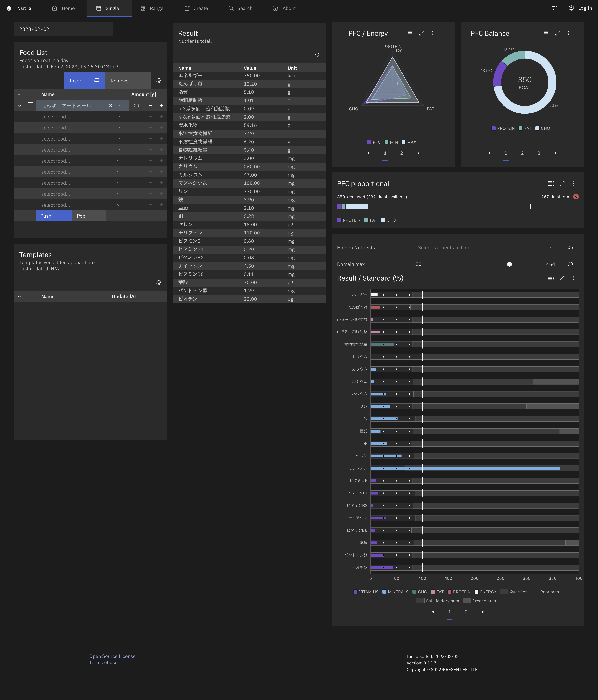Go to page 3 of PFC Balance legend

coord(539,153)
